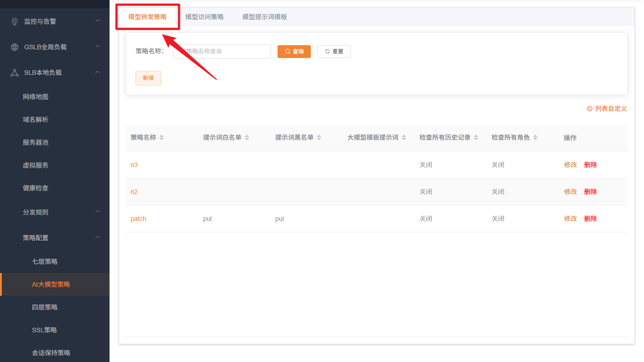The width and height of the screenshot is (644, 362).
Task: Delete the patch policy row
Action: 590,219
